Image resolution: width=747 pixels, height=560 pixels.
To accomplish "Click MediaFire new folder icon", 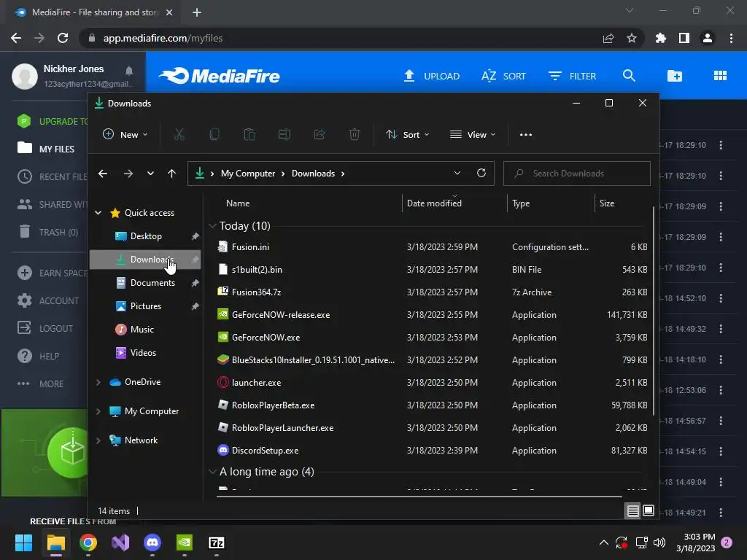I will click(675, 76).
